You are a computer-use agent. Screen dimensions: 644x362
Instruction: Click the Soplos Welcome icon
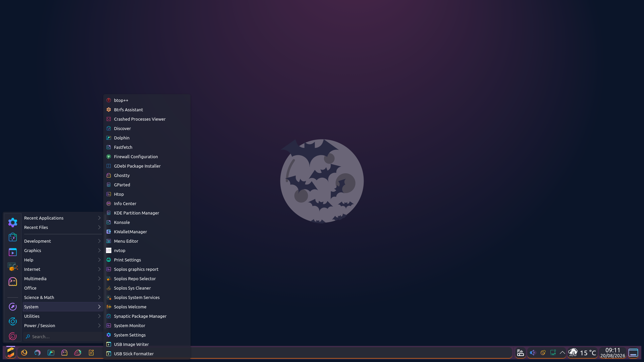[109, 307]
